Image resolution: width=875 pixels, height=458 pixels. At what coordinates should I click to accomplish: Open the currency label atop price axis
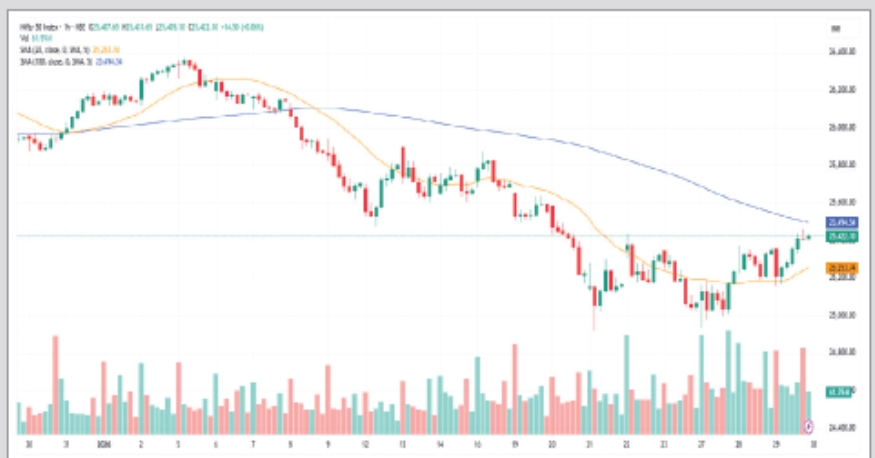point(835,29)
